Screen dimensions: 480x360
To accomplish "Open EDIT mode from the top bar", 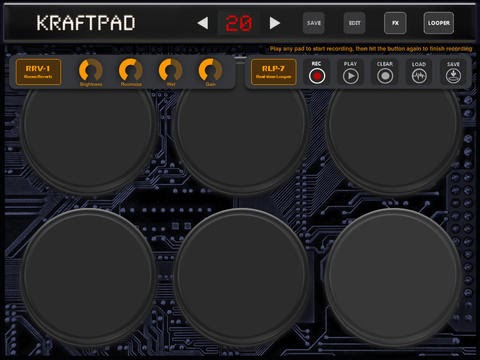I will [354, 23].
